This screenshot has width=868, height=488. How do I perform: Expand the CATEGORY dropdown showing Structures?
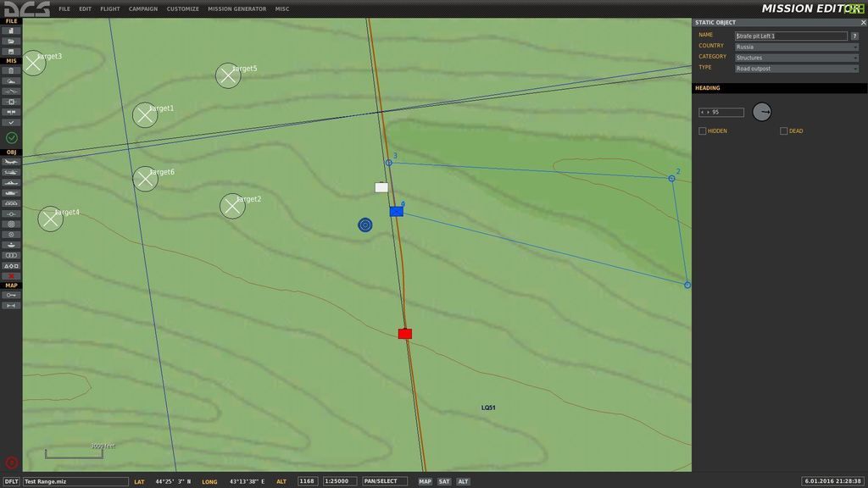796,58
